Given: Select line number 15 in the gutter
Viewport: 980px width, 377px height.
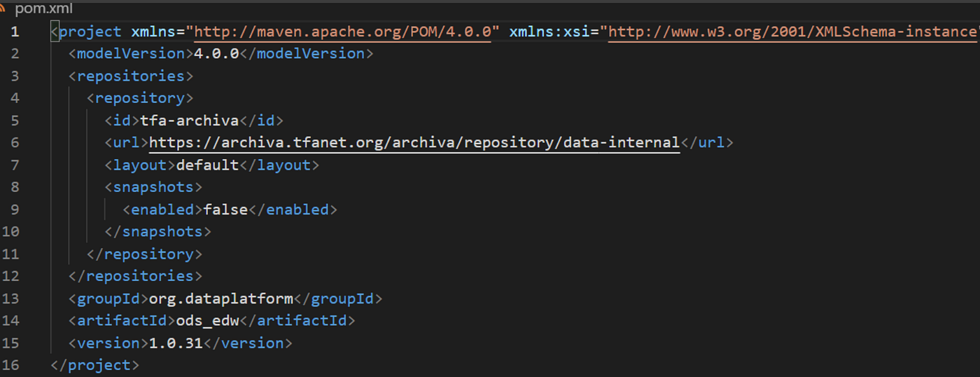Looking at the screenshot, I should tap(10, 343).
